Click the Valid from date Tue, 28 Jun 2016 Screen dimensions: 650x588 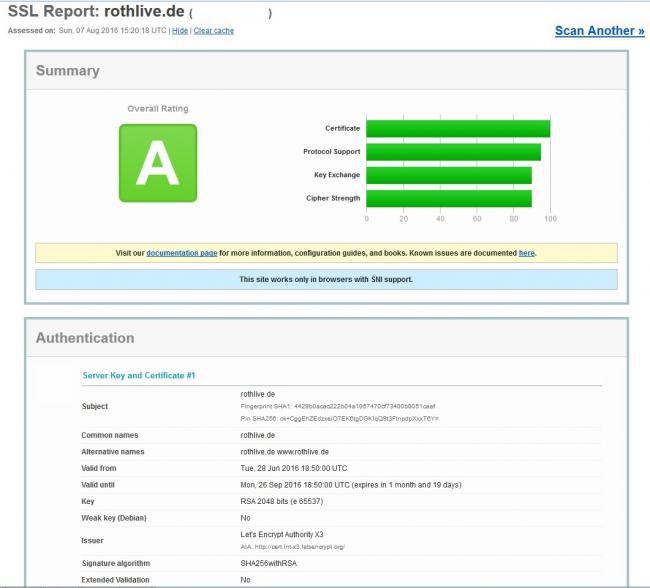tap(293, 468)
